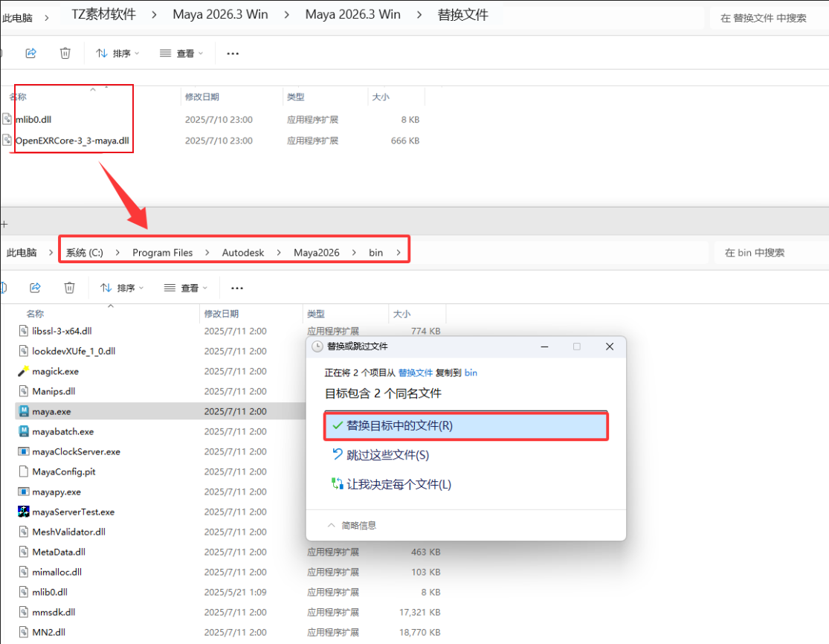Open the 排序 sort dropdown in bin window
The width and height of the screenshot is (829, 644).
click(x=122, y=288)
